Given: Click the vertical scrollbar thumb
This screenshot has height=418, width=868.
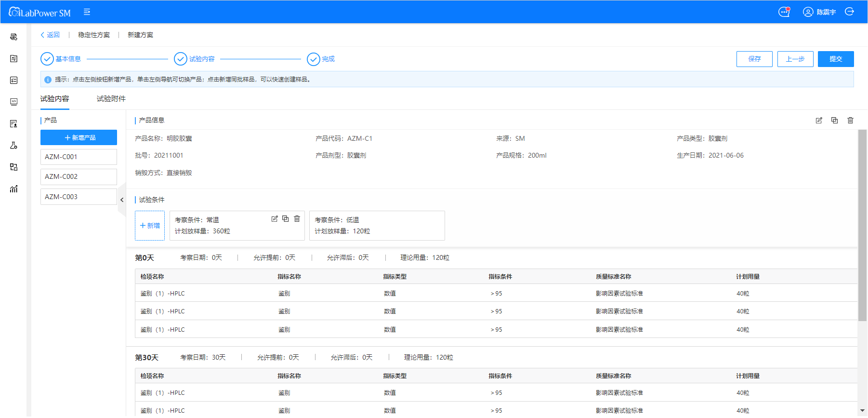Looking at the screenshot, I should click(x=862, y=225).
